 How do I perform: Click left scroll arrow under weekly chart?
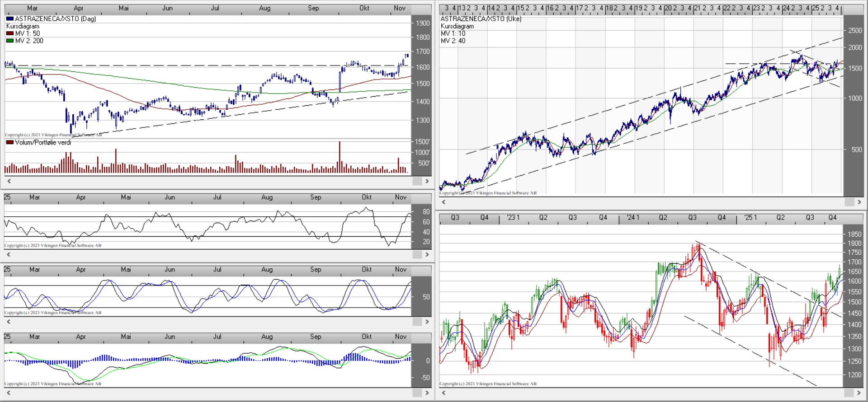click(443, 202)
